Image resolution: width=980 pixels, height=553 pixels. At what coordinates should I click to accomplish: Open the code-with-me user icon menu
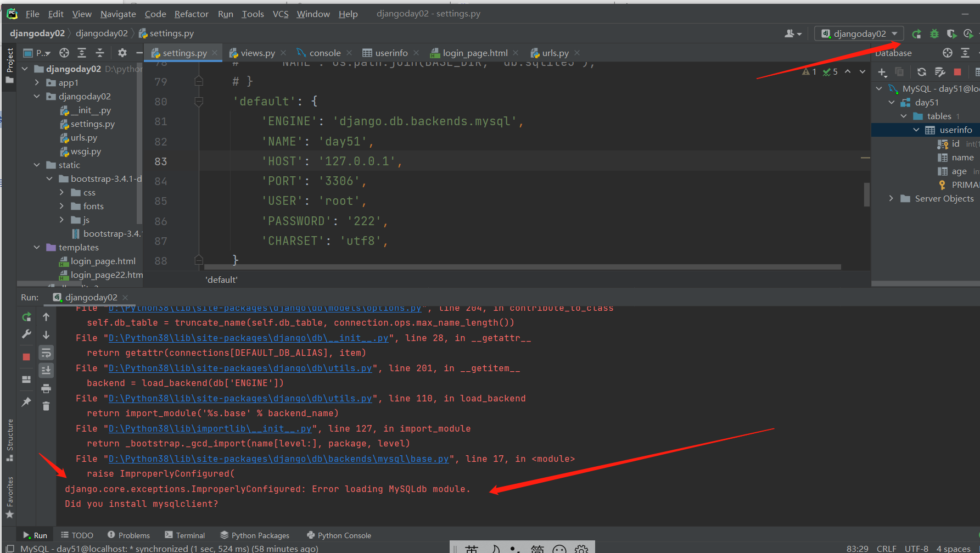(x=793, y=34)
